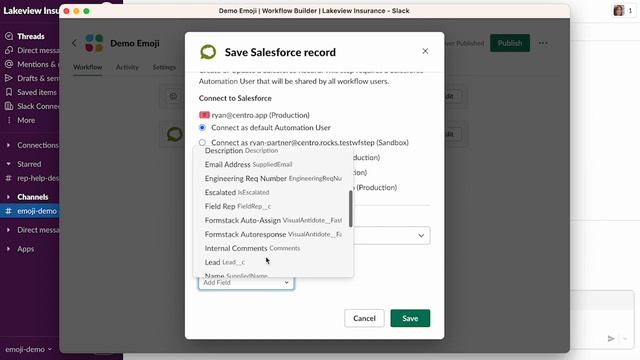Open Mentions & reactions in sidebar
Screen dimensions: 640x360
[x=32, y=64]
